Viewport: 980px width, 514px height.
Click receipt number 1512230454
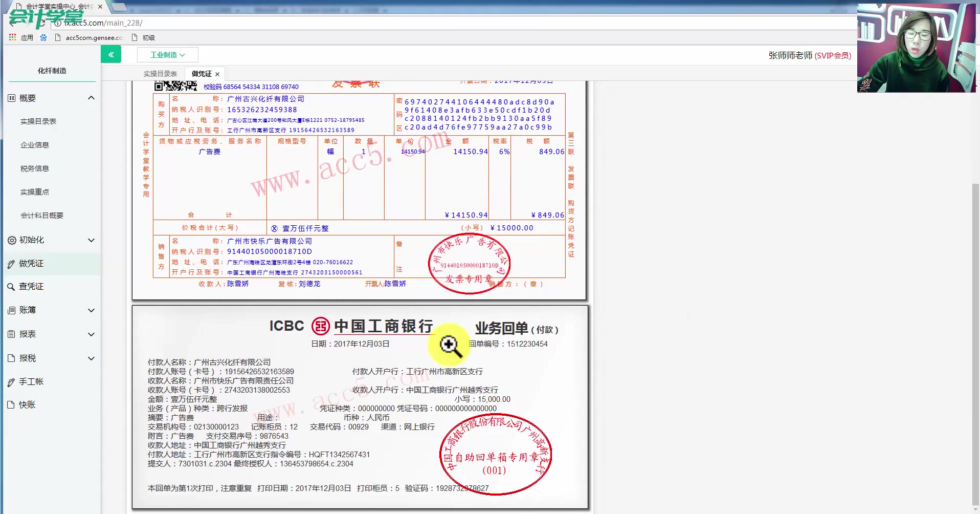tap(527, 344)
